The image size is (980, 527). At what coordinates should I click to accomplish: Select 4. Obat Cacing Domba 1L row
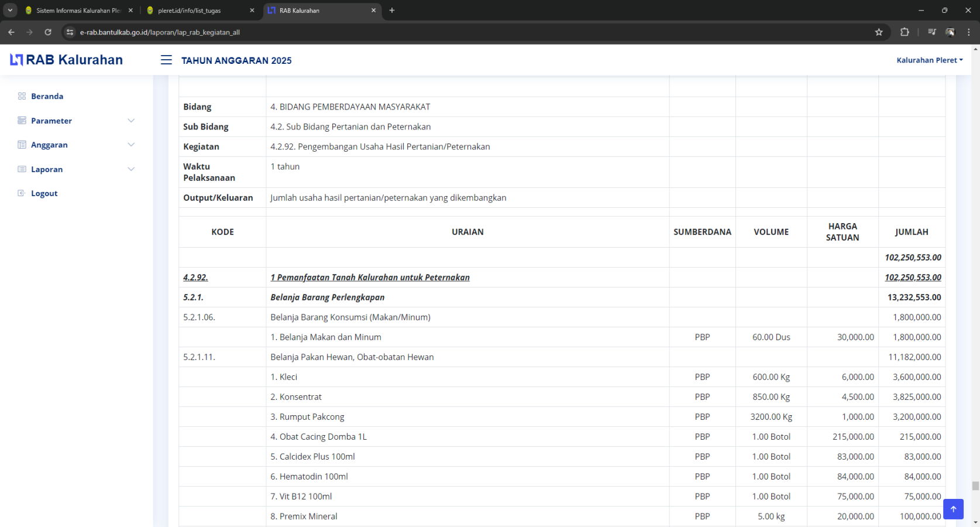point(562,437)
